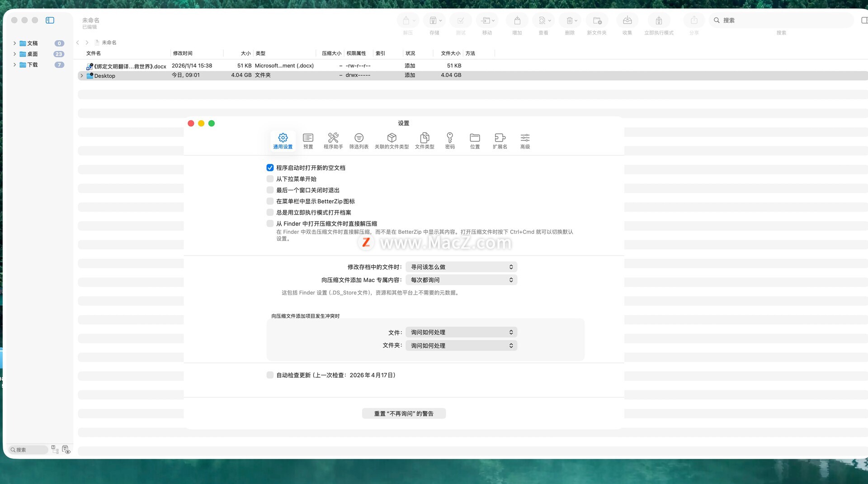Click the 桌面 folder icon in sidebar

23,54
